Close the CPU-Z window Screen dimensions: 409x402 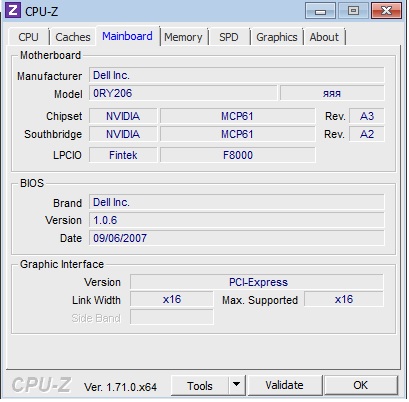point(386,11)
